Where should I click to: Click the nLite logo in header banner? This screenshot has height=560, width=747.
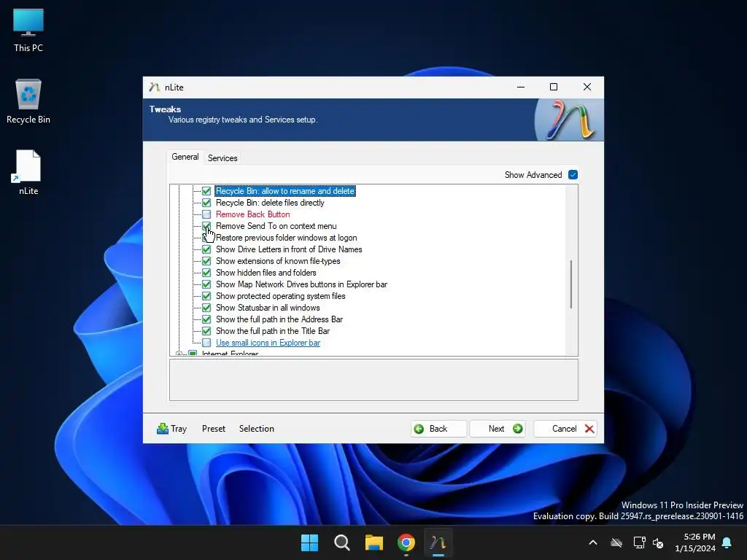570,120
